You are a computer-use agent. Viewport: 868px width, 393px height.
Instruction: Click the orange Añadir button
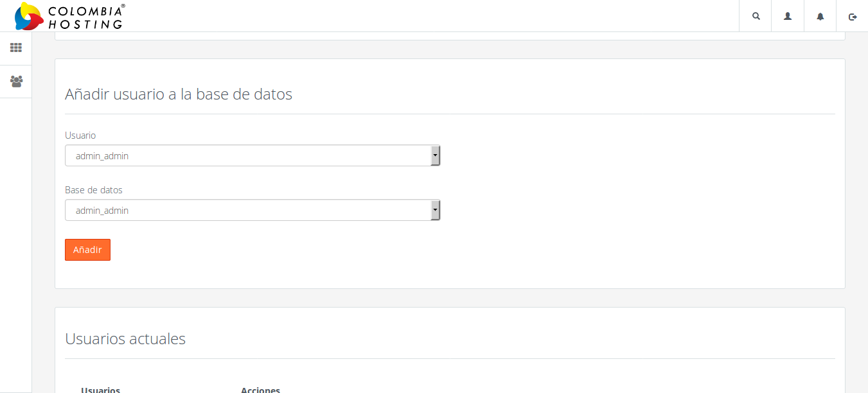pos(87,250)
